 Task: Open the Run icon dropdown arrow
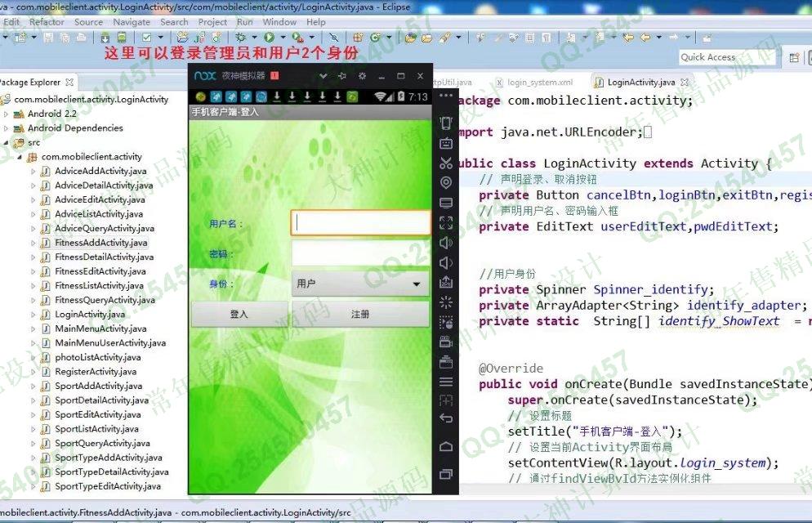click(x=283, y=38)
